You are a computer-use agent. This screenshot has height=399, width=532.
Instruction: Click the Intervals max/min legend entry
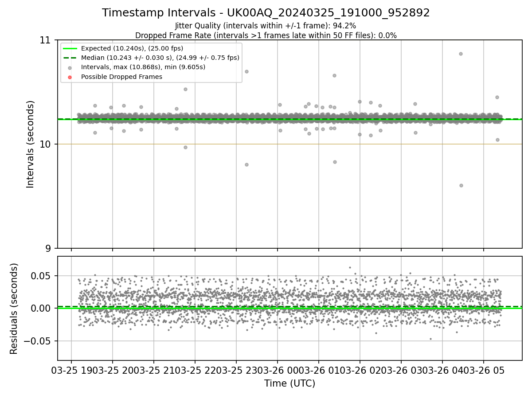click(143, 67)
